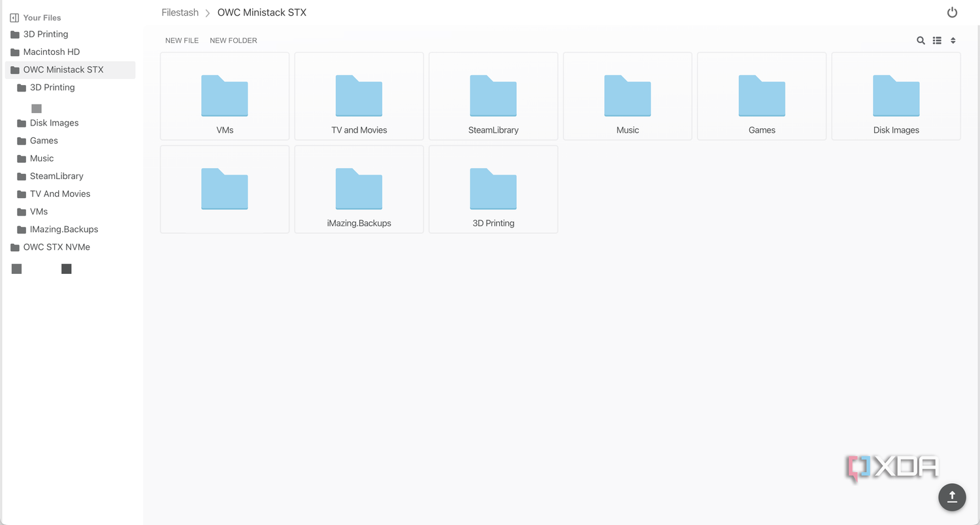The width and height of the screenshot is (980, 525).
Task: Open the Games folder card in grid
Action: point(762,96)
